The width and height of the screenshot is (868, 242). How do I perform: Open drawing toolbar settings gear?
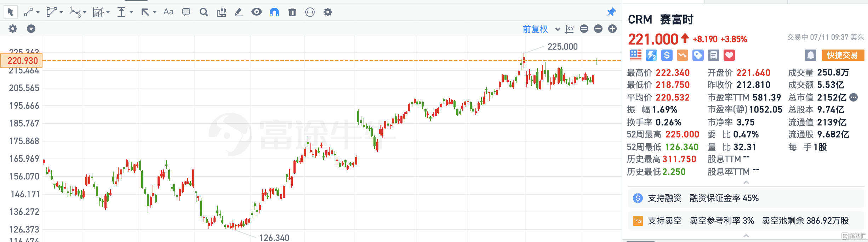(x=328, y=12)
